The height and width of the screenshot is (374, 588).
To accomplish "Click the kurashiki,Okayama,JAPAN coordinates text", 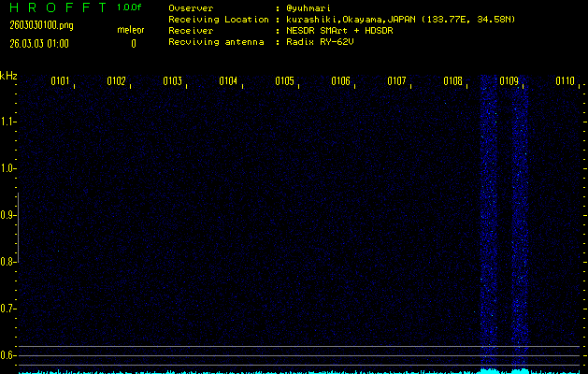I will coord(400,20).
